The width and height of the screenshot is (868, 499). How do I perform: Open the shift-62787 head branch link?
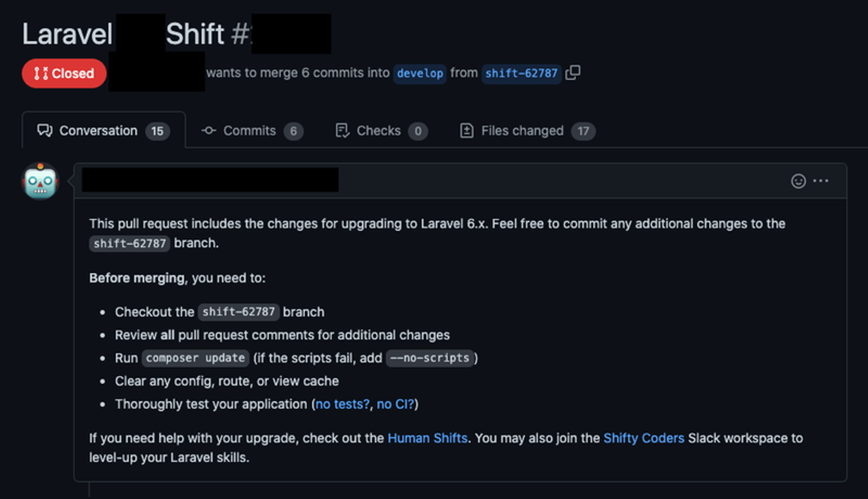(521, 74)
